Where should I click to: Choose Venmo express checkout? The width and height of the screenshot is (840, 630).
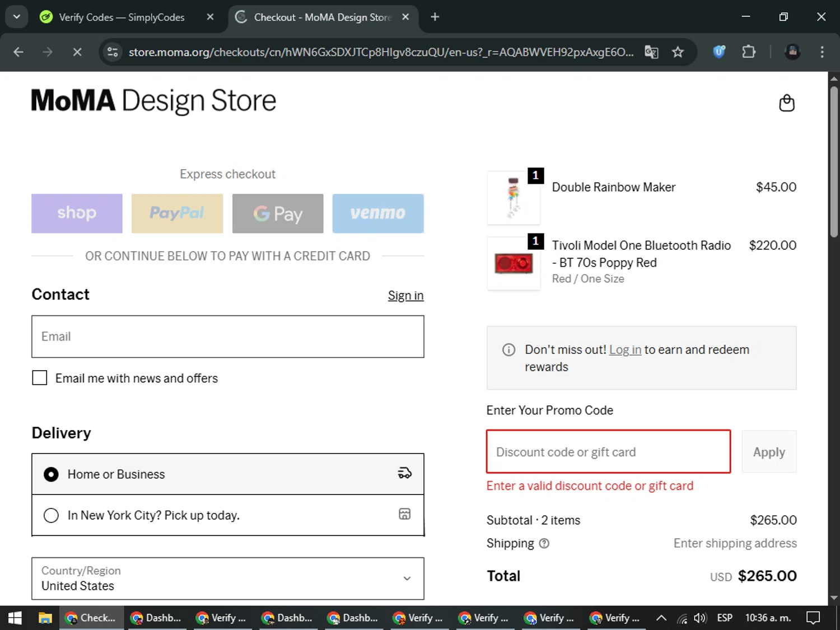click(x=378, y=213)
